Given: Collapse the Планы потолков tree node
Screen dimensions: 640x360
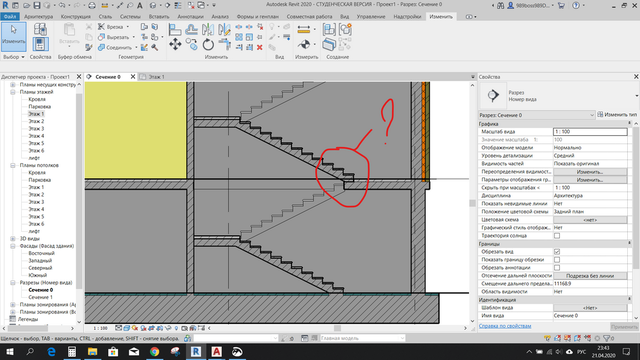Looking at the screenshot, I should pyautogui.click(x=13, y=165).
